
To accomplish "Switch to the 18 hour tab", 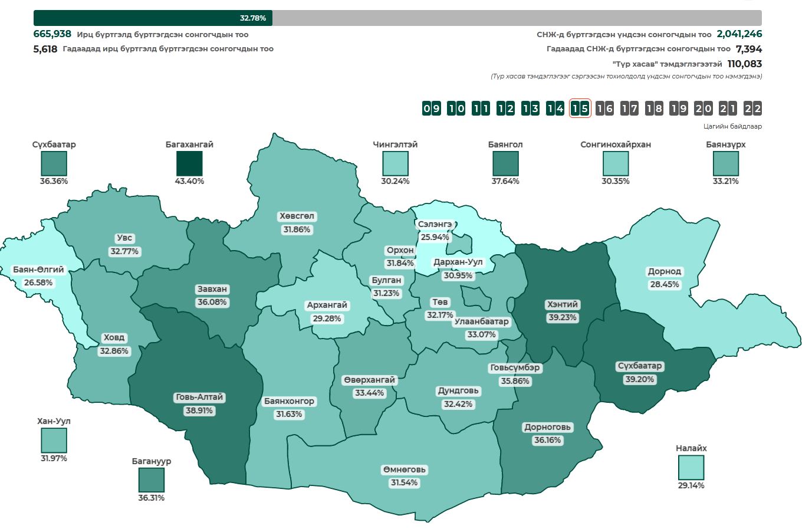I will point(654,109).
